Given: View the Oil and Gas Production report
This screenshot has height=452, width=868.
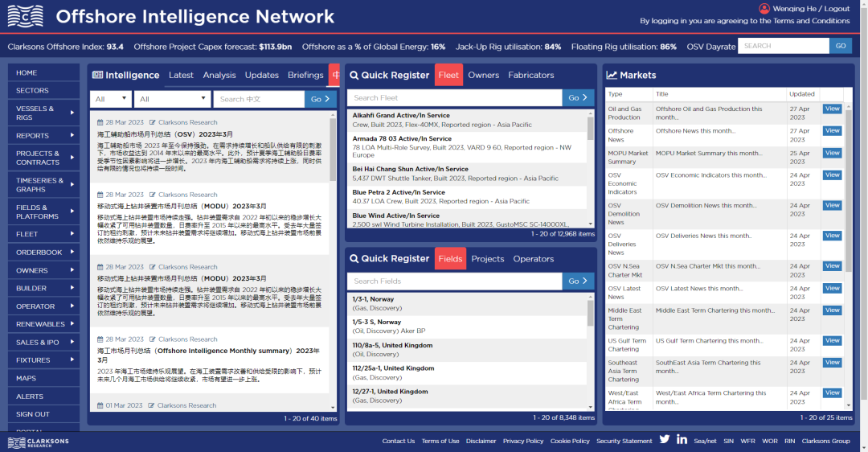Looking at the screenshot, I should (x=832, y=109).
